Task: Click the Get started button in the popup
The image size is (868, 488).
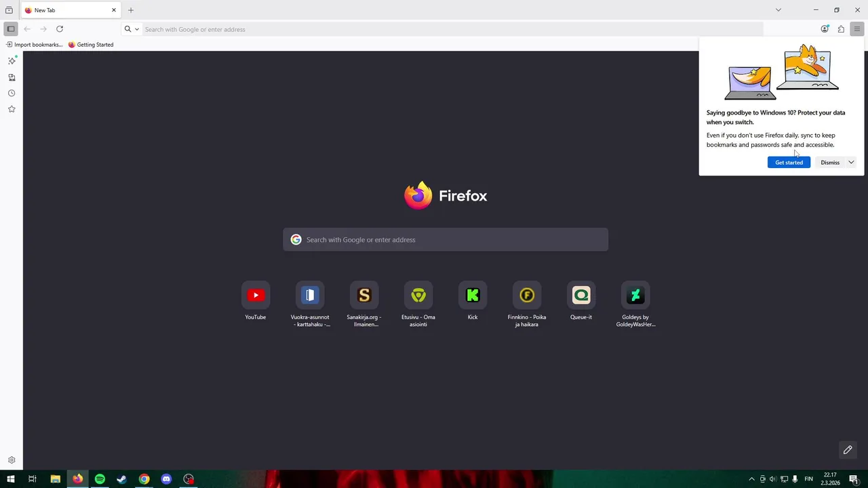Action: [789, 163]
